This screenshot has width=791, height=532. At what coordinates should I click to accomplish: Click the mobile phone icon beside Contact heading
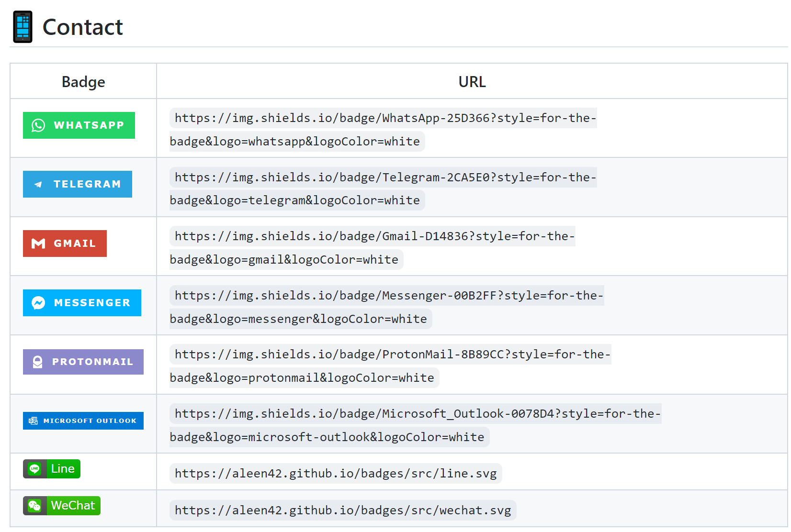pyautogui.click(x=23, y=26)
